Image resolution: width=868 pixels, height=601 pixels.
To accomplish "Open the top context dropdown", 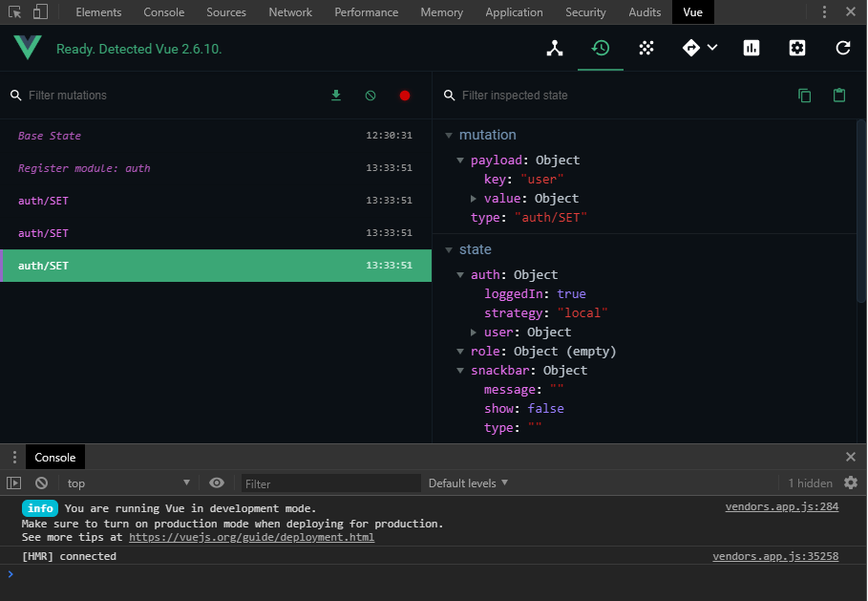I will pyautogui.click(x=128, y=483).
